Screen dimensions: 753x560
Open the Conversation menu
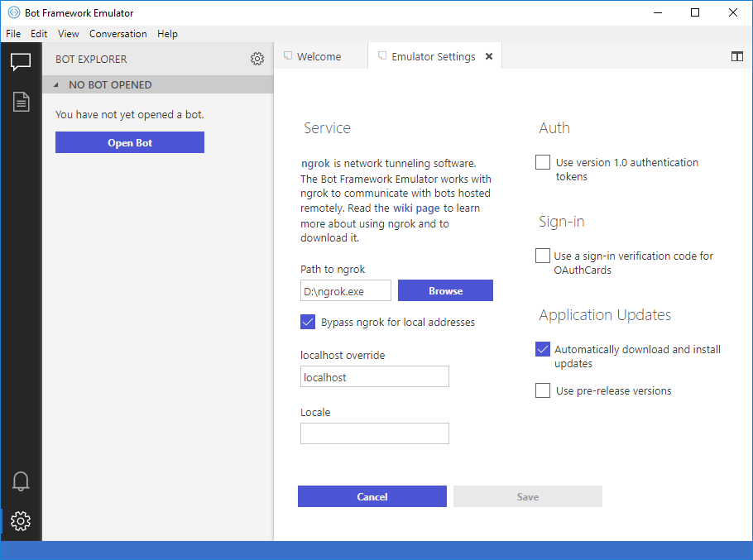pyautogui.click(x=118, y=34)
